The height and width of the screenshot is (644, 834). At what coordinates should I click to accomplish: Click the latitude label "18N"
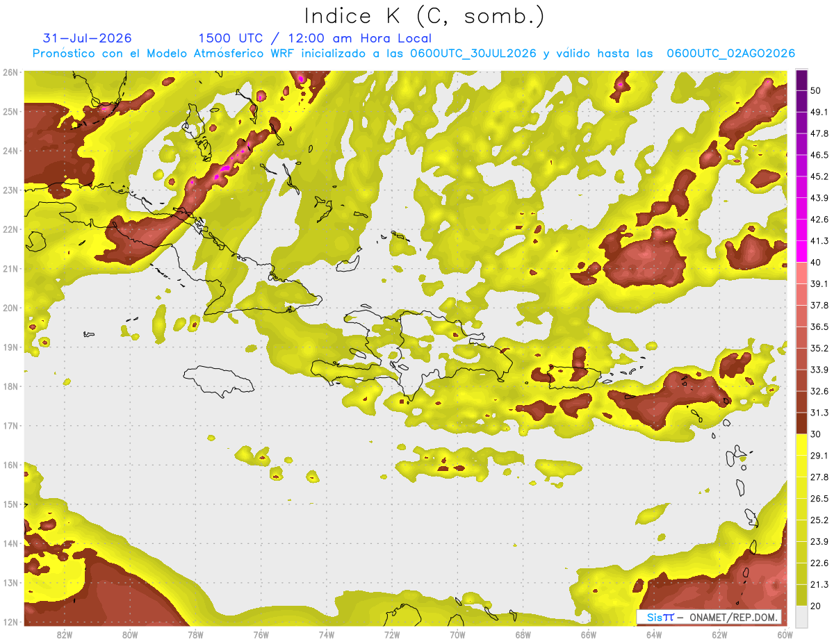[11, 386]
